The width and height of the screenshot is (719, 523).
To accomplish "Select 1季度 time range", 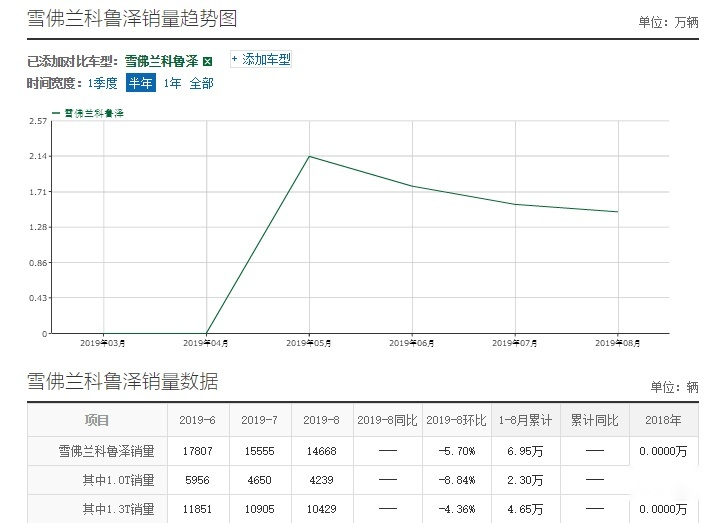I will tap(103, 83).
